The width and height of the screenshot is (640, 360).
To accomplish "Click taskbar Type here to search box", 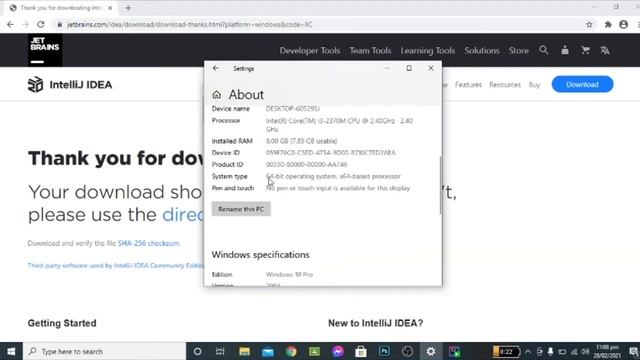I will point(104,351).
